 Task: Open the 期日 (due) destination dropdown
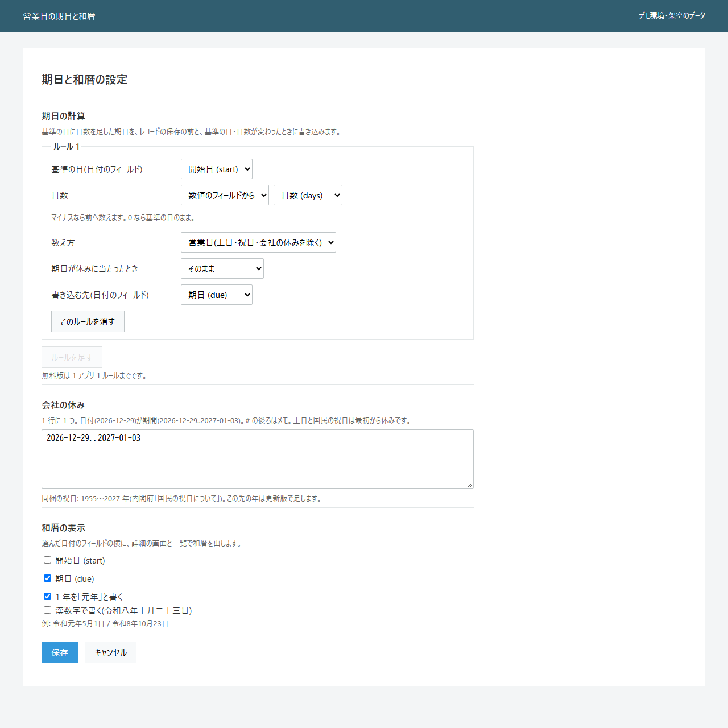click(x=217, y=295)
